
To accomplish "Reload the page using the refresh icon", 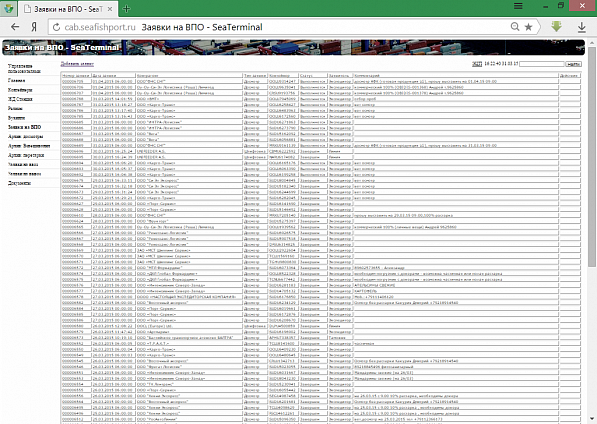I will [56, 27].
